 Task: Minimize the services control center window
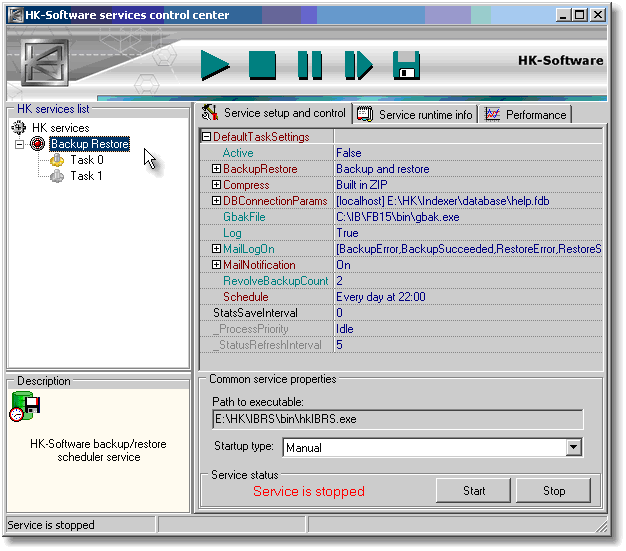click(563, 15)
